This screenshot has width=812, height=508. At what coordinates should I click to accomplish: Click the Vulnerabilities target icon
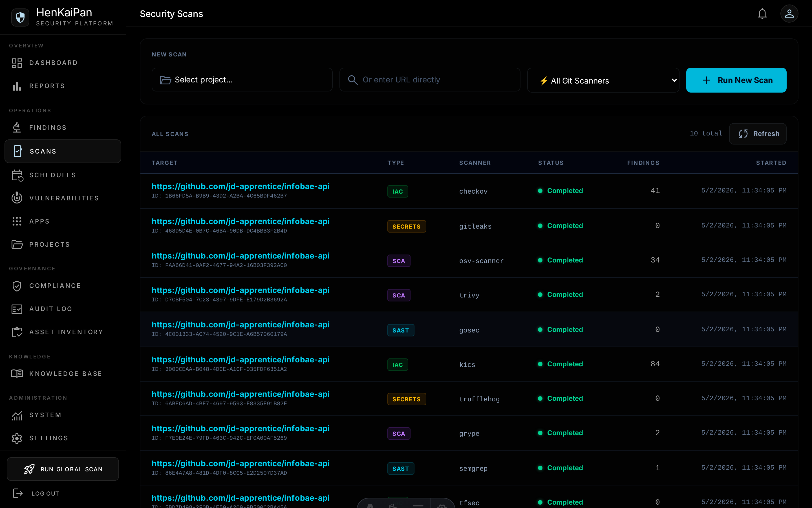point(17,198)
